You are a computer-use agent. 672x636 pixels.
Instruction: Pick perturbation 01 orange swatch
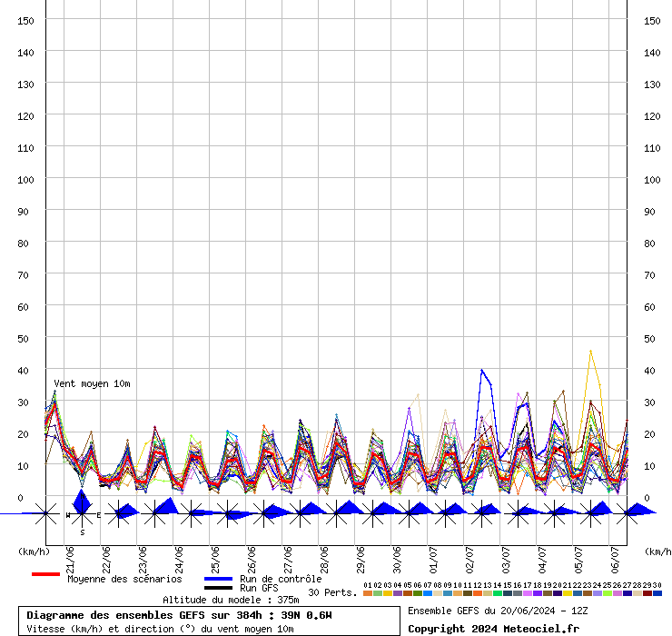pos(367,593)
